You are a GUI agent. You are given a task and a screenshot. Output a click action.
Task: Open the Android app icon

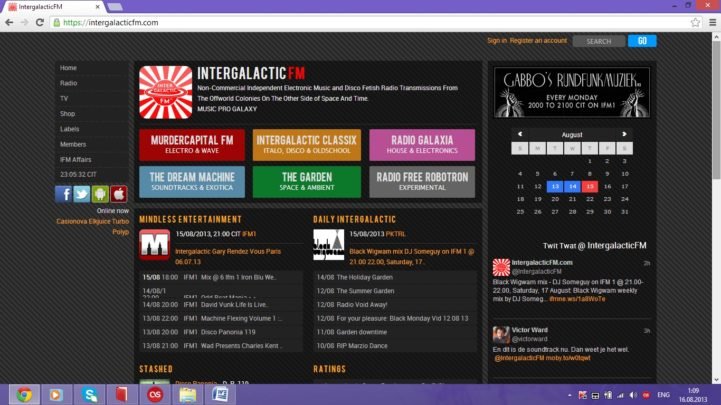(x=100, y=194)
